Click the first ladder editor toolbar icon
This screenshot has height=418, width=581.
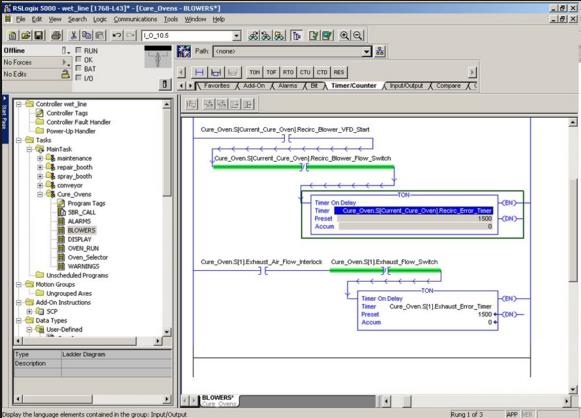click(x=192, y=104)
